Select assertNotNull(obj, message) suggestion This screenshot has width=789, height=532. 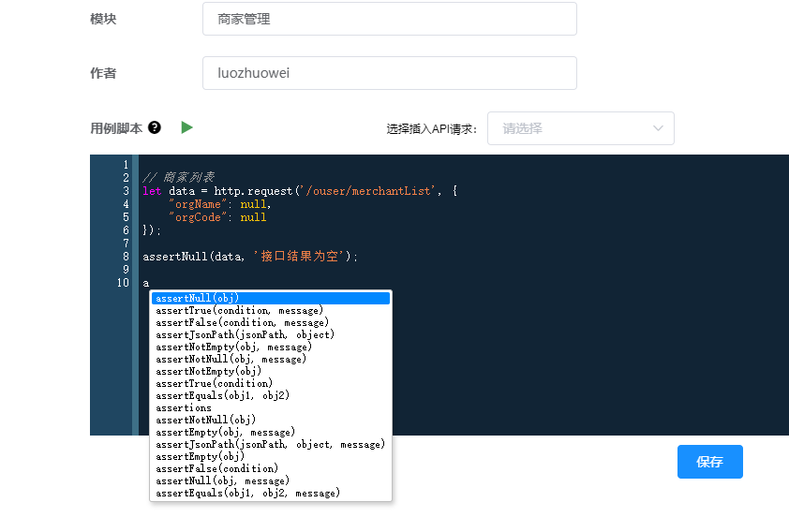(271, 359)
